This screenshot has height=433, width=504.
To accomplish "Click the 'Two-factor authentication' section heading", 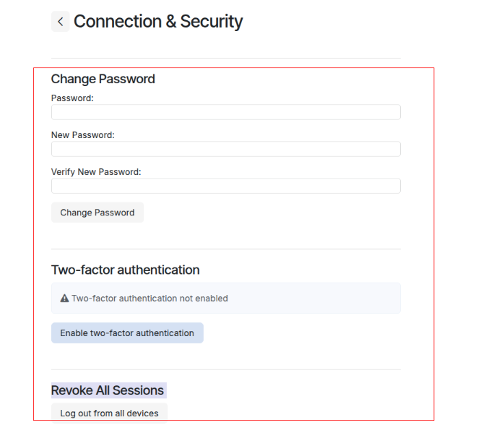I will pyautogui.click(x=125, y=270).
